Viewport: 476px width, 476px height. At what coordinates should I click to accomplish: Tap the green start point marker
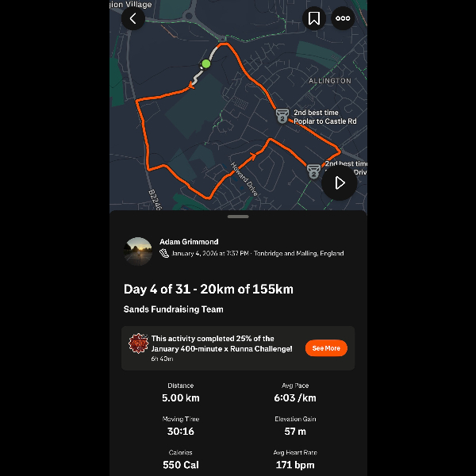pyautogui.click(x=206, y=63)
